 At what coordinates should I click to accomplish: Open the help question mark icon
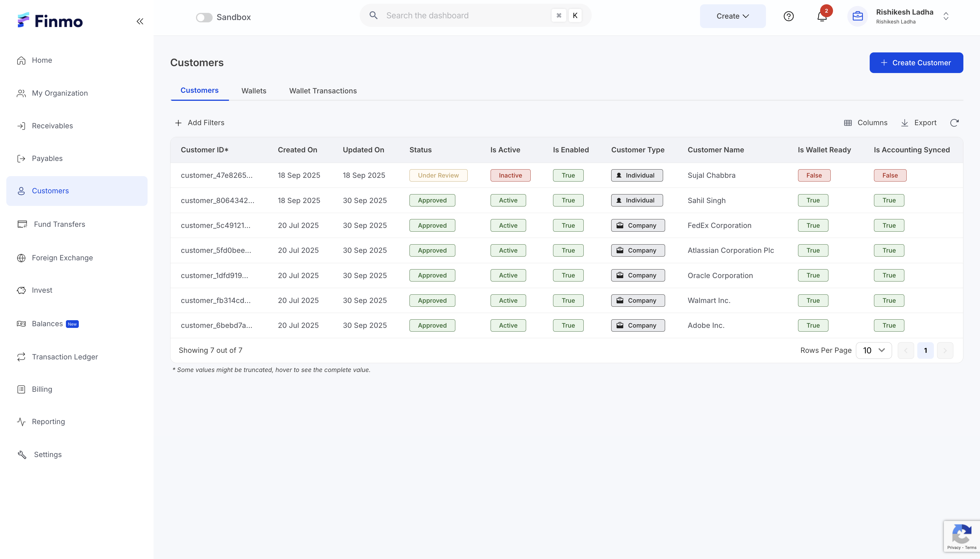pyautogui.click(x=788, y=16)
